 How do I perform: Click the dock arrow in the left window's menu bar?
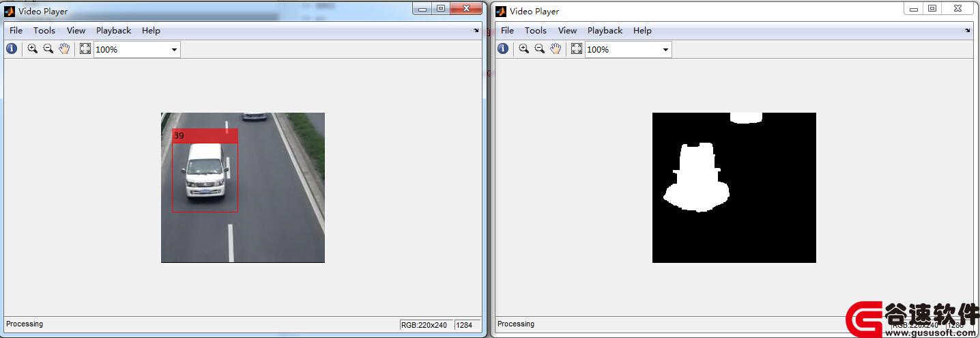click(x=476, y=31)
